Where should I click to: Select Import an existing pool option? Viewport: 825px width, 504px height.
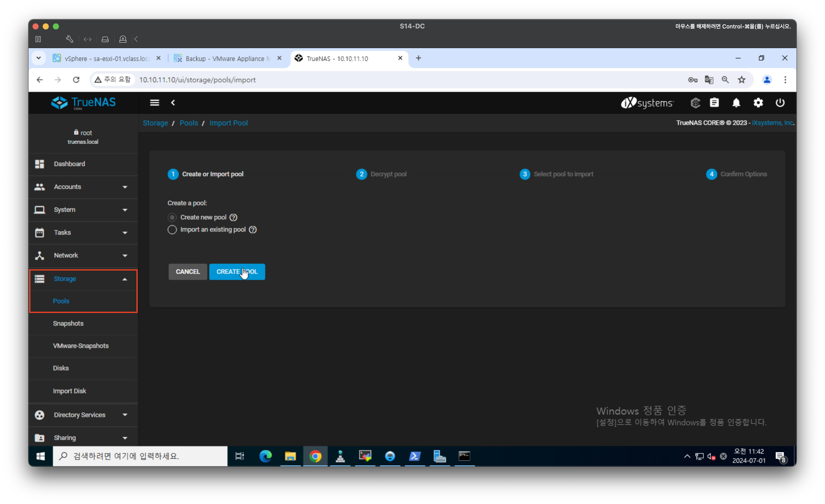[x=172, y=230]
